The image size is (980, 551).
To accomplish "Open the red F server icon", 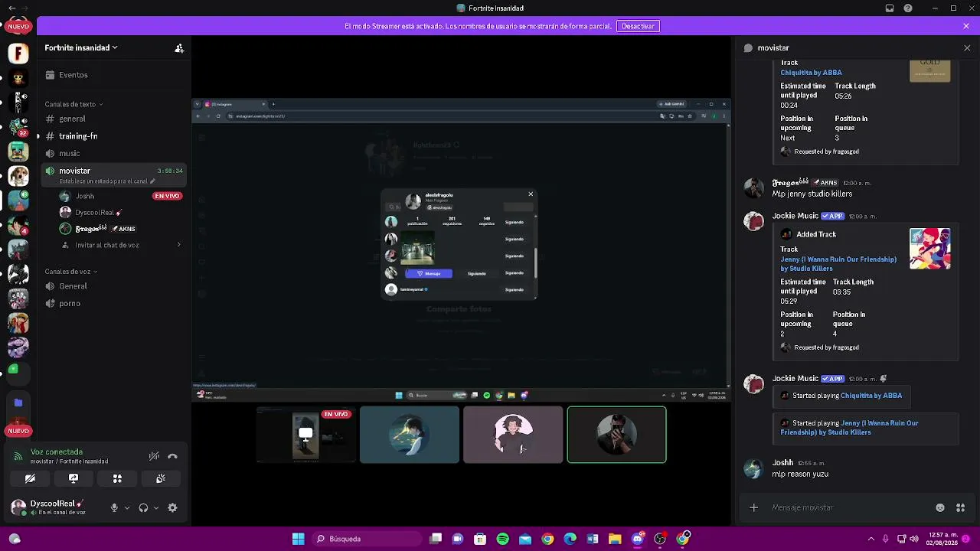I will click(18, 53).
